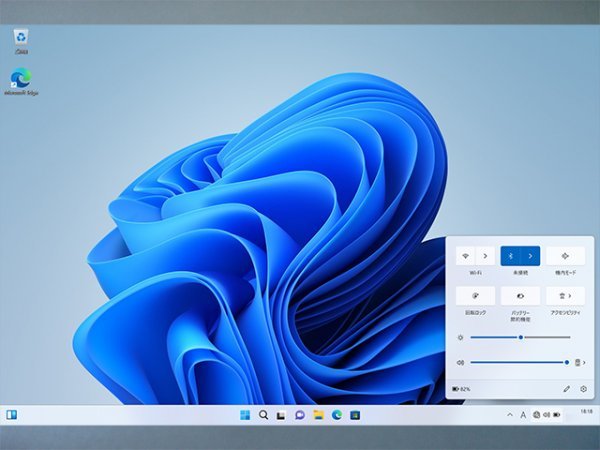600x450 pixels.
Task: Click the speaker tray icon
Action: coord(546,415)
